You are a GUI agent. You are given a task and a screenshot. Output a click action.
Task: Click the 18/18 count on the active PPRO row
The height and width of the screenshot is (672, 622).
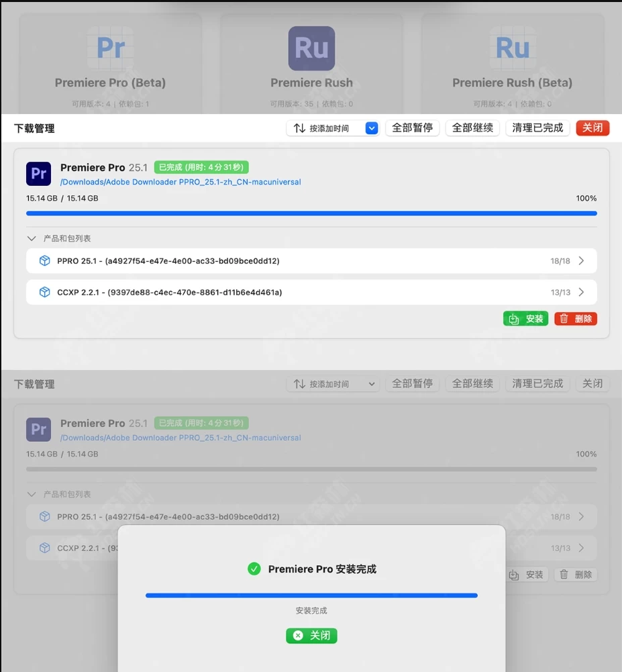[x=560, y=260]
